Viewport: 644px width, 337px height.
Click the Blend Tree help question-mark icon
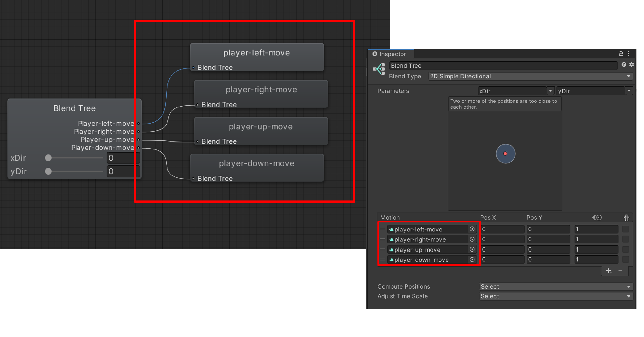tap(624, 65)
